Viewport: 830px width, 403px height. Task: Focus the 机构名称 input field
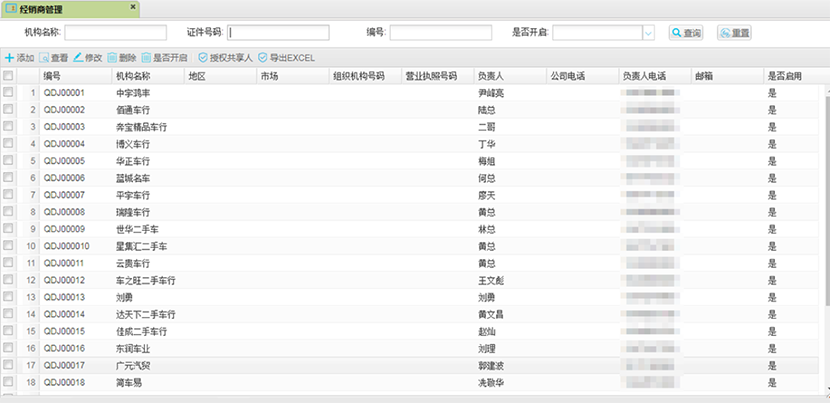[x=115, y=33]
